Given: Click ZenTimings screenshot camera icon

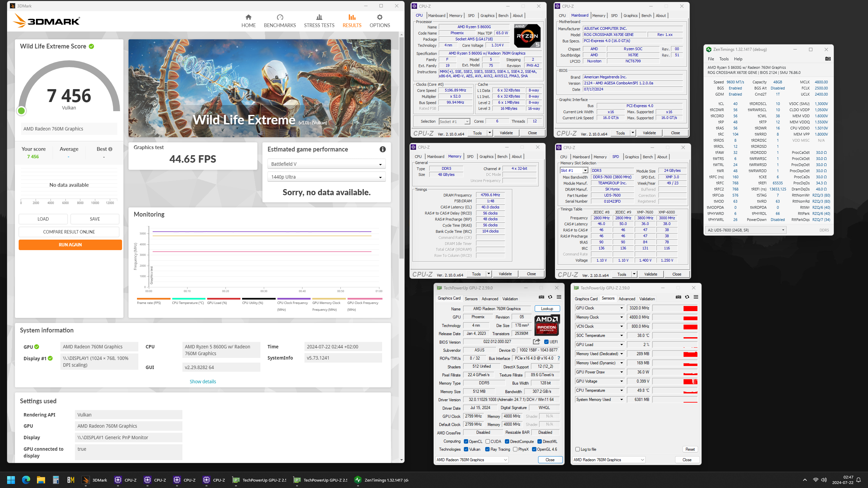Looking at the screenshot, I should pos(828,59).
